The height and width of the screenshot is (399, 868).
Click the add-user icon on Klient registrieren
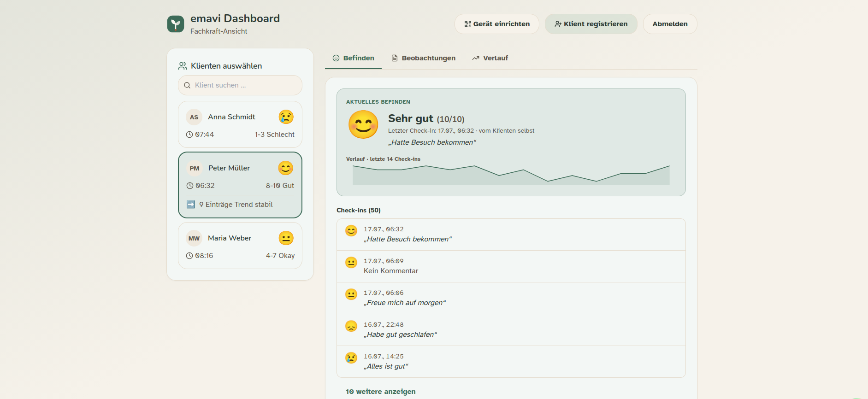tap(558, 24)
